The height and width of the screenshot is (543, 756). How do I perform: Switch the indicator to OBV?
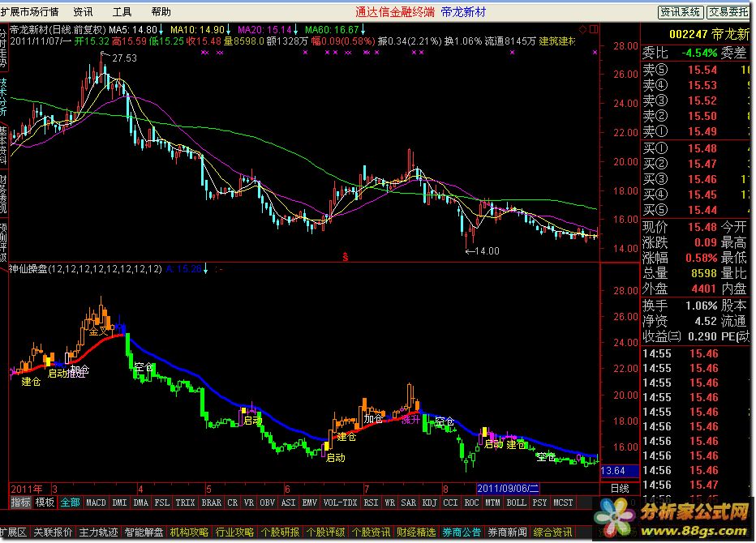[268, 502]
